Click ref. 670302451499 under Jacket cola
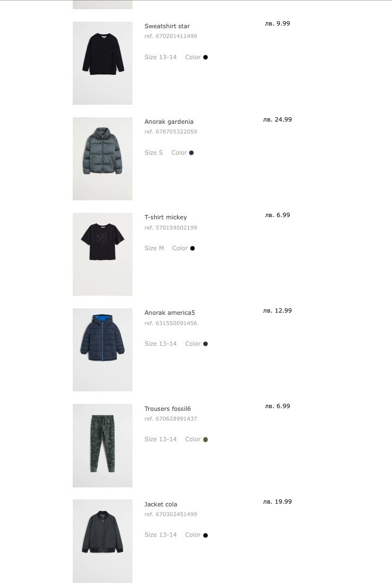The height and width of the screenshot is (584, 392). [170, 515]
